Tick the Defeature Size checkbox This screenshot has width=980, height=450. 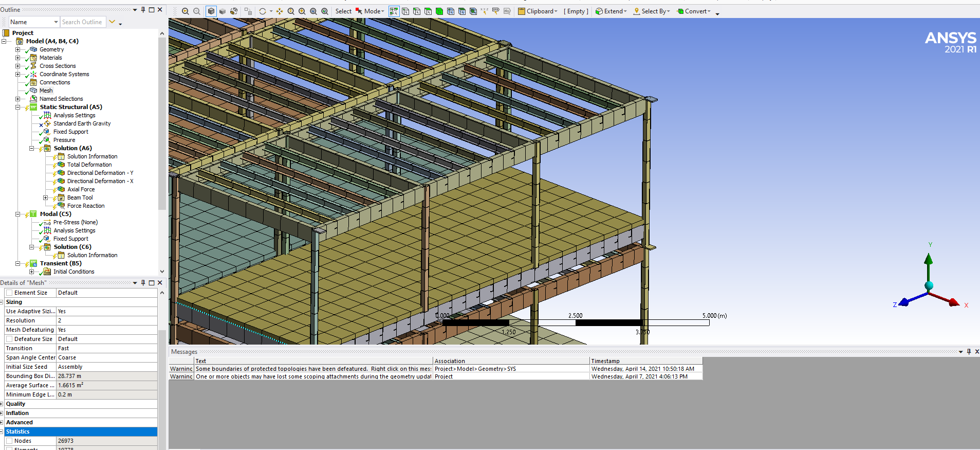pyautogui.click(x=9, y=339)
